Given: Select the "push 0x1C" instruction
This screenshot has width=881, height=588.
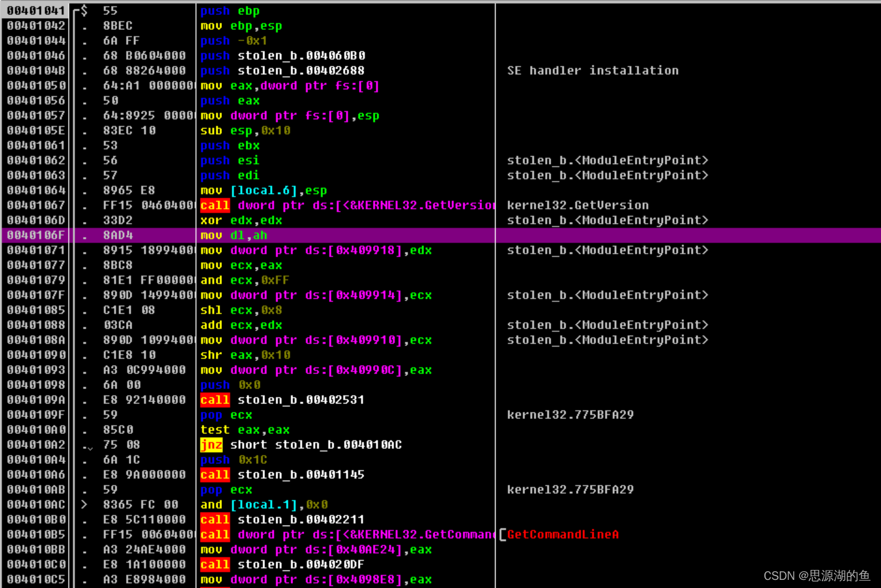Looking at the screenshot, I should point(234,460).
